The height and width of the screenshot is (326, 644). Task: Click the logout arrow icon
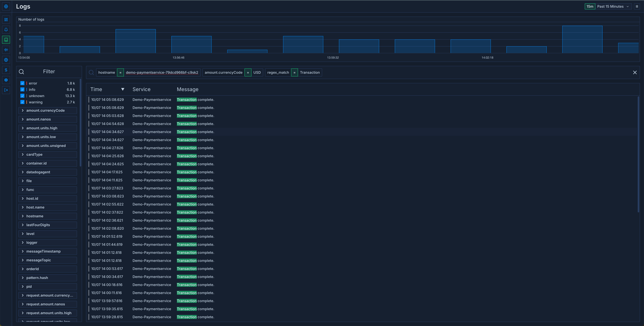(x=6, y=90)
